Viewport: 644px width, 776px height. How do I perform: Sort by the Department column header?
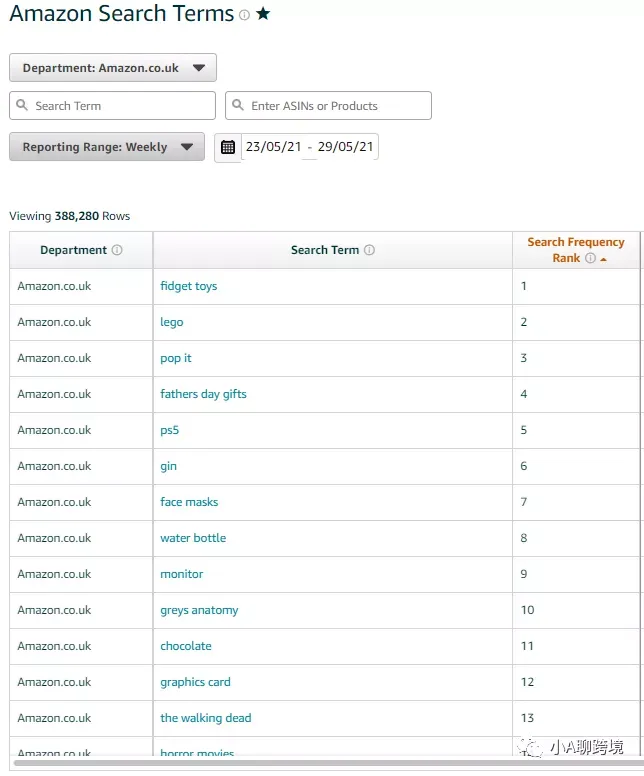(x=81, y=250)
